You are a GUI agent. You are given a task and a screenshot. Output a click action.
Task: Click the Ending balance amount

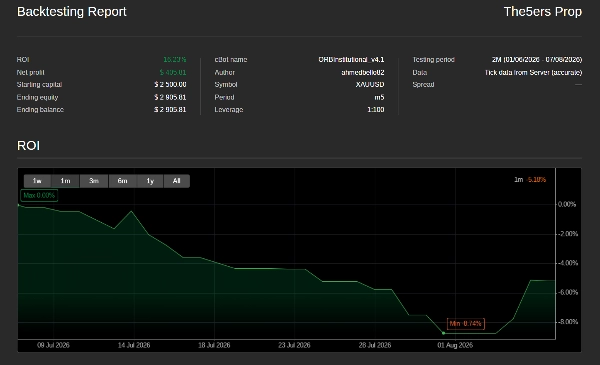[170, 109]
